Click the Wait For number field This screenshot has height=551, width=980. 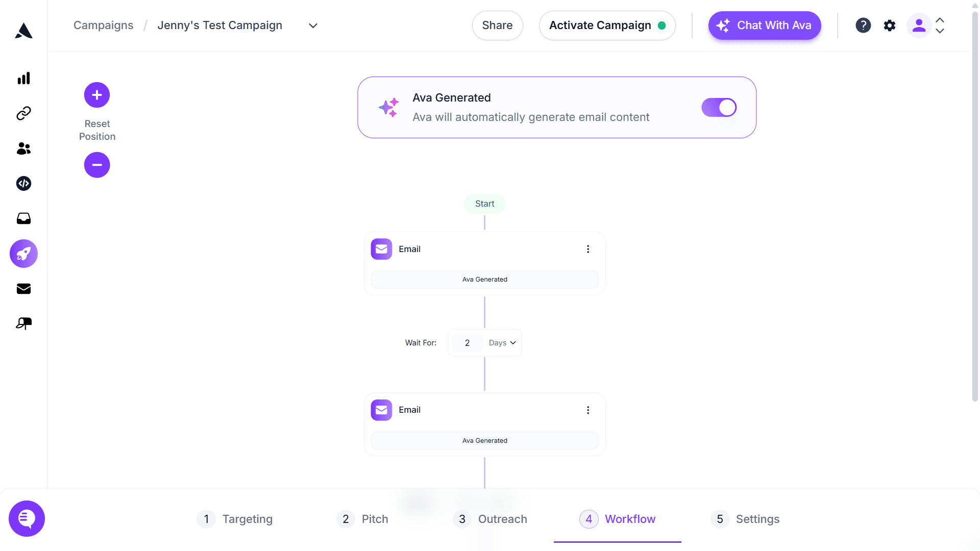click(467, 343)
